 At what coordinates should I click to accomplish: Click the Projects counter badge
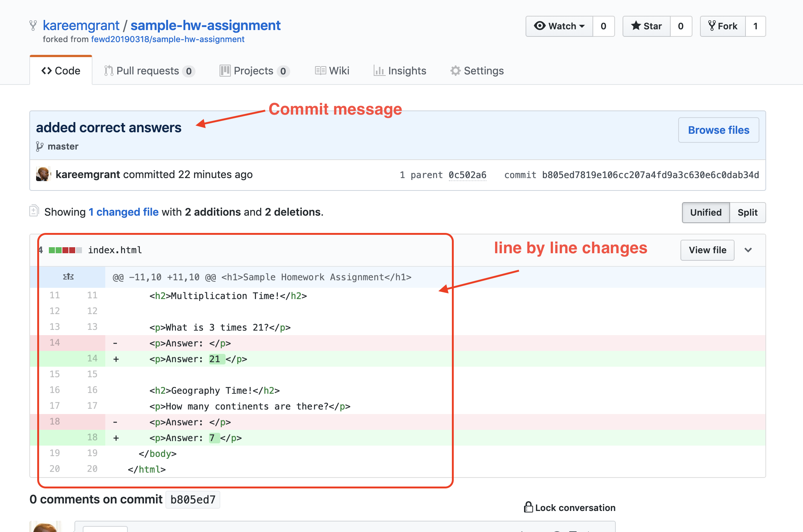283,71
